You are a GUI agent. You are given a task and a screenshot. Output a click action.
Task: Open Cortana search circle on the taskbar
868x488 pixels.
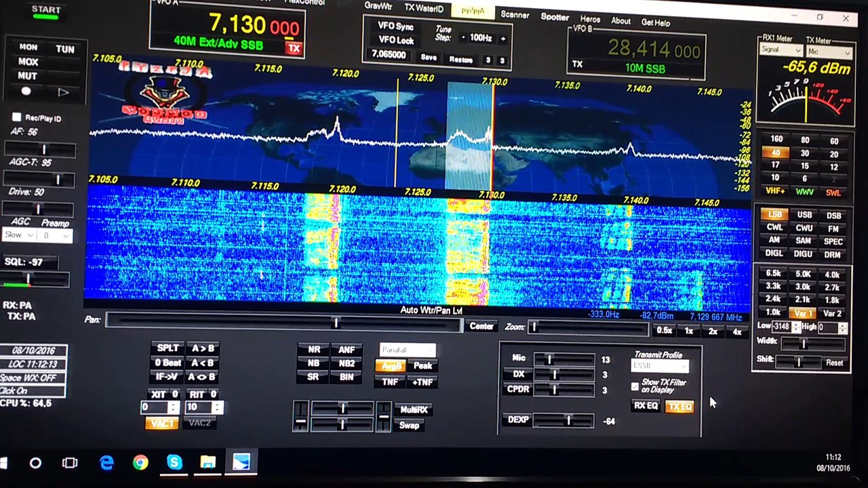[x=35, y=463]
